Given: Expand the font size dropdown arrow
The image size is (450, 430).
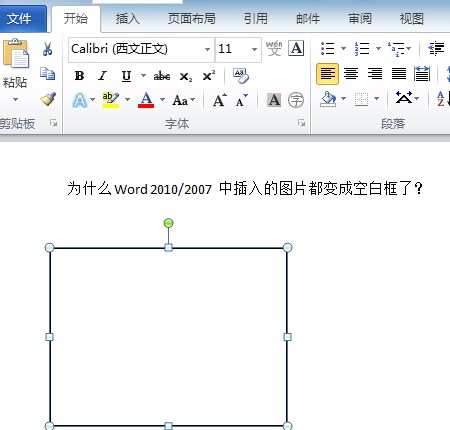Looking at the screenshot, I should tap(255, 49).
